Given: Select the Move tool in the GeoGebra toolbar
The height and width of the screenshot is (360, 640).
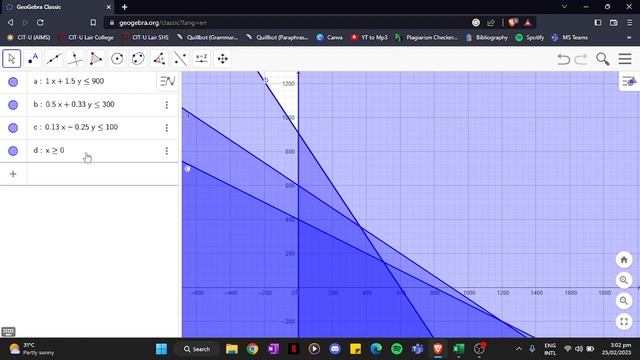Looking at the screenshot, I should (x=11, y=59).
